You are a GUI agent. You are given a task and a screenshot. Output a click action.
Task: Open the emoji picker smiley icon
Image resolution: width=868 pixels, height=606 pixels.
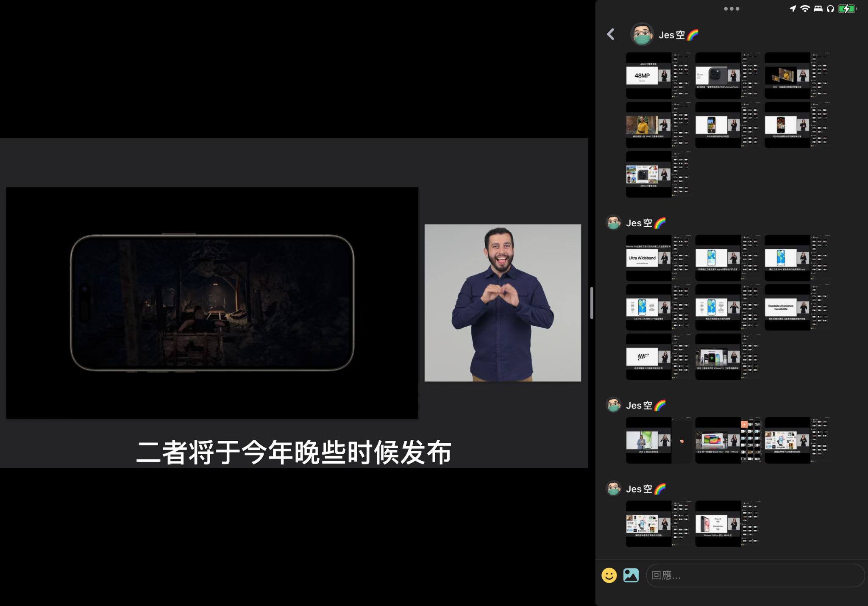pyautogui.click(x=609, y=575)
